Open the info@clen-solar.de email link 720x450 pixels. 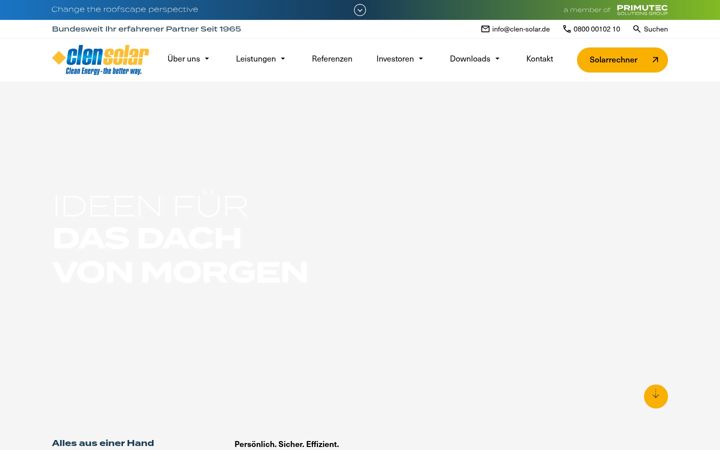tap(521, 29)
